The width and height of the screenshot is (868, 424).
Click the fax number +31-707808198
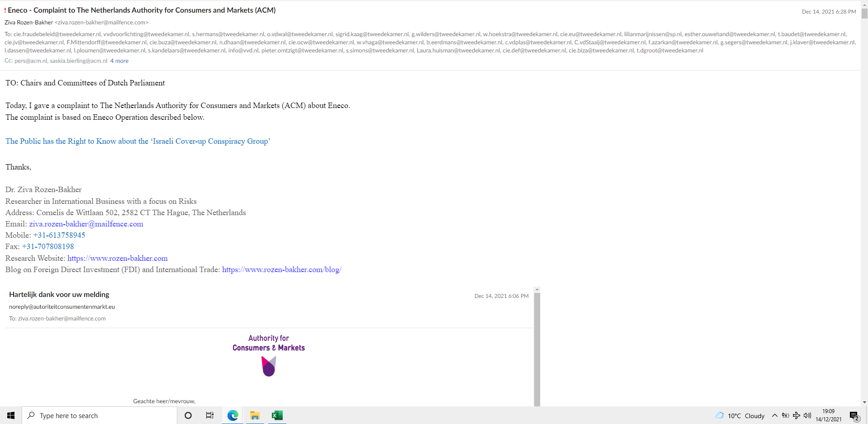click(x=48, y=246)
